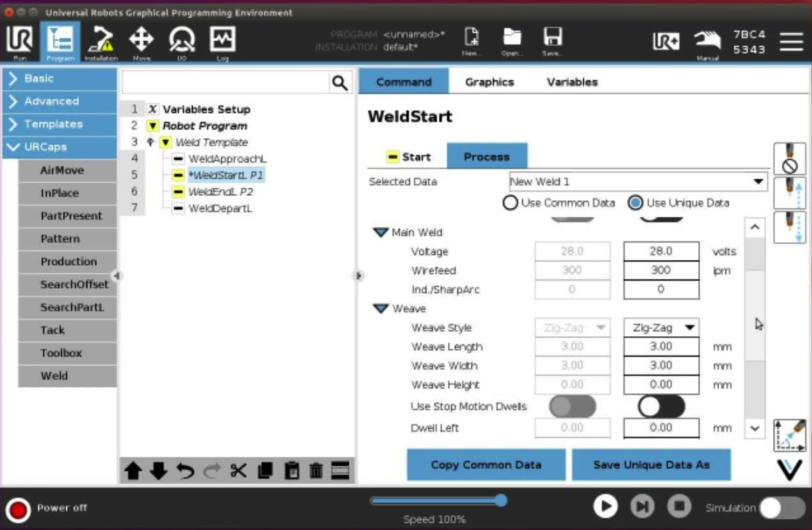Collapse the URCaps category
Image resolution: width=812 pixels, height=530 pixels.
(59, 147)
